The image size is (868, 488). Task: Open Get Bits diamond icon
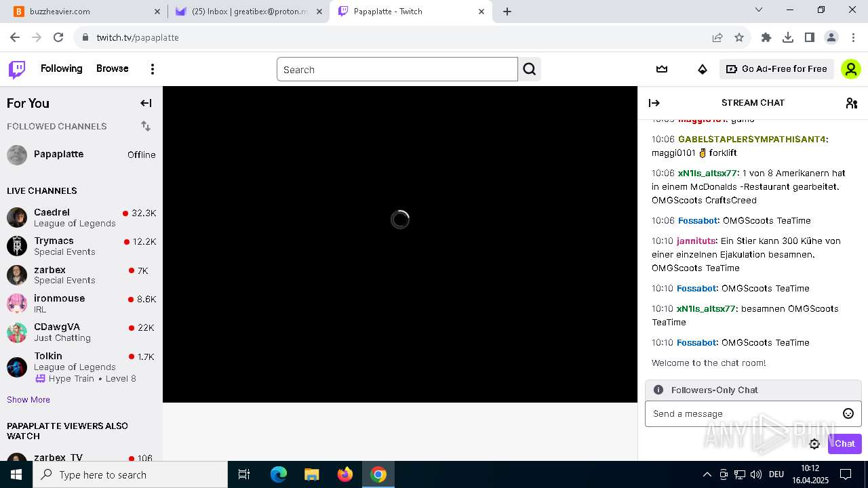[703, 69]
